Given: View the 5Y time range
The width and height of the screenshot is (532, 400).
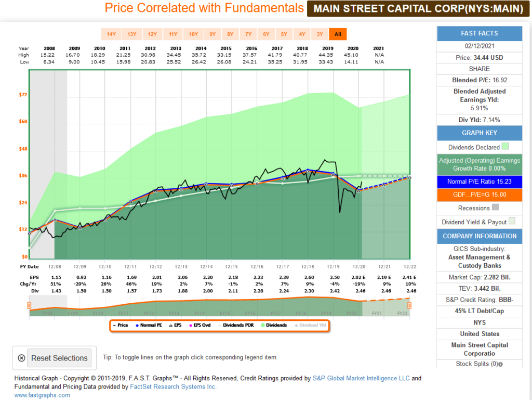Looking at the screenshot, I should coord(284,34).
